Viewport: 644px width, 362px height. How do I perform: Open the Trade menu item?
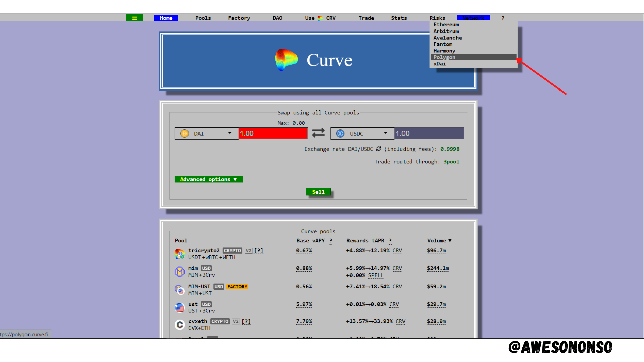pyautogui.click(x=366, y=18)
